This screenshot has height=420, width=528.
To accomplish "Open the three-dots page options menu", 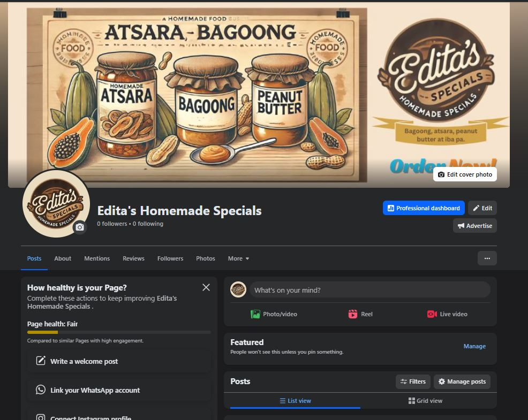I will point(487,258).
